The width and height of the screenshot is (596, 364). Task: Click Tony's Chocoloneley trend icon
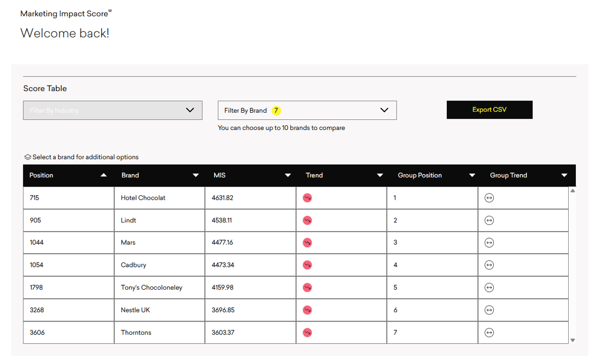(307, 288)
